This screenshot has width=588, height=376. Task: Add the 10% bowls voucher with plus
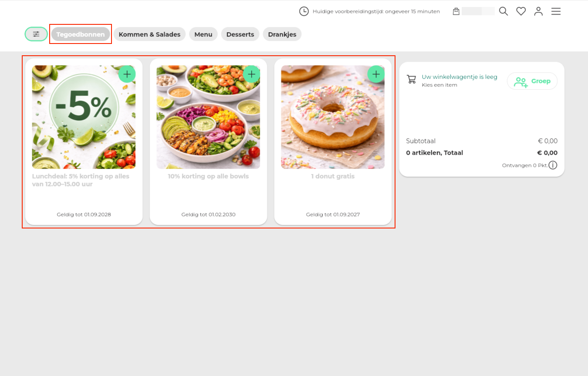pyautogui.click(x=251, y=74)
